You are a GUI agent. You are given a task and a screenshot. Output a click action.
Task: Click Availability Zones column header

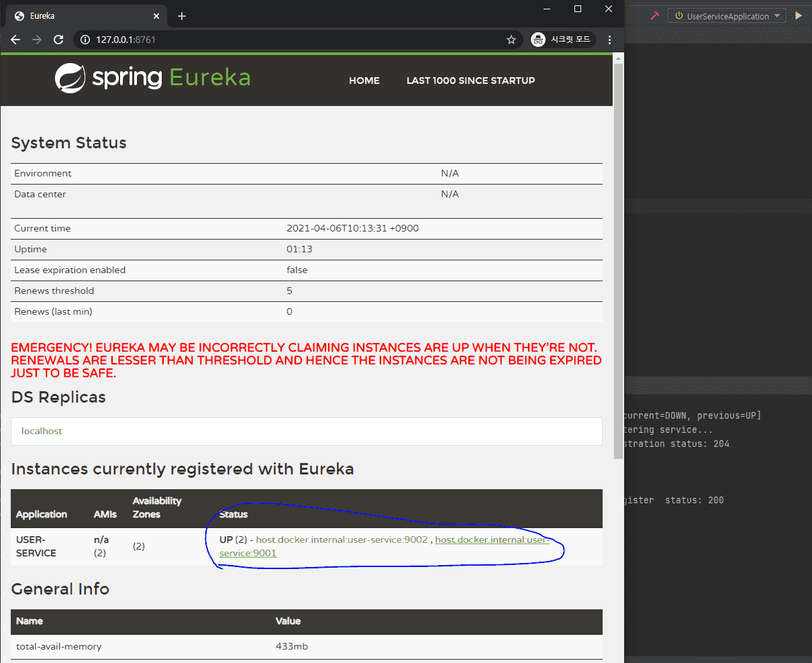click(157, 507)
